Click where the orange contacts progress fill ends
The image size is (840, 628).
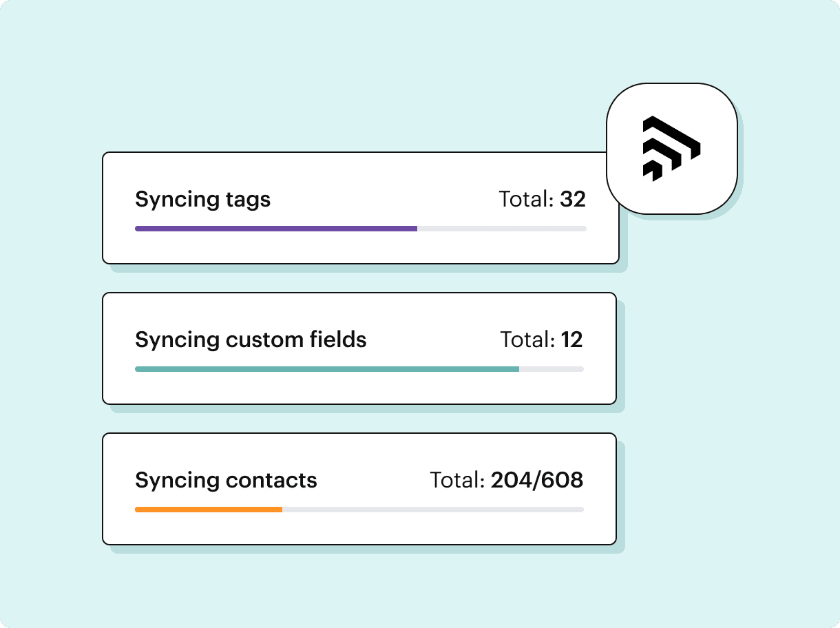[x=282, y=510]
